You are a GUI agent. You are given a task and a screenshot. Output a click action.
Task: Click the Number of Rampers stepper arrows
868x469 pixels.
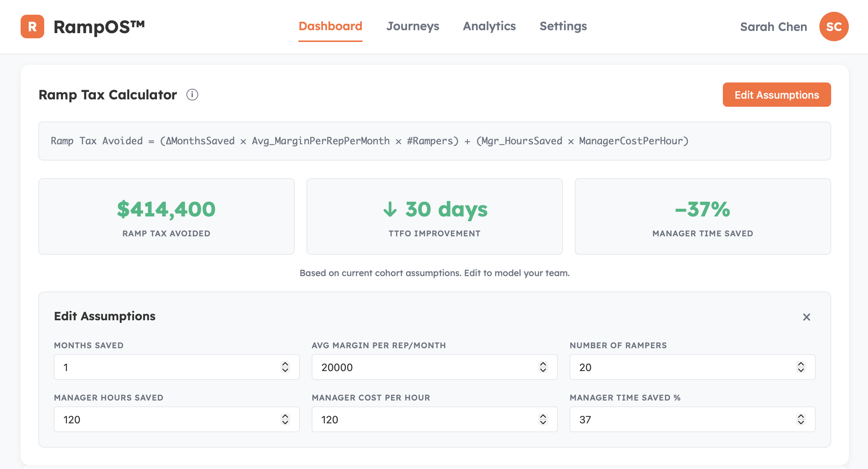[801, 367]
